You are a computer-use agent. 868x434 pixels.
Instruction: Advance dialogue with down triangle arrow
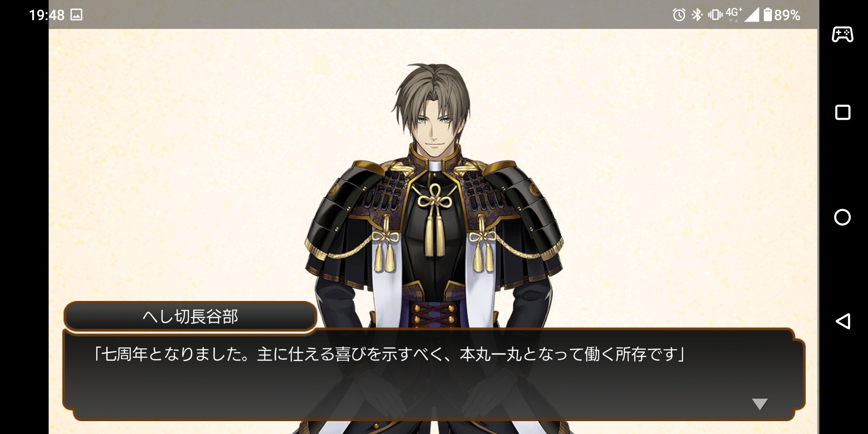(x=759, y=404)
